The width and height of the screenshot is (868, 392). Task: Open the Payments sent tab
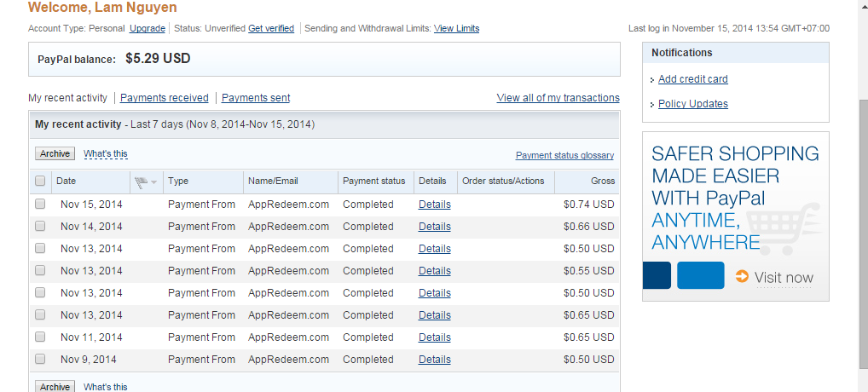coord(256,98)
